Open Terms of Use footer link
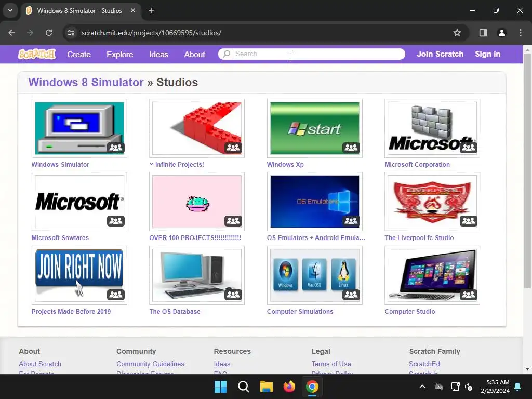The height and width of the screenshot is (399, 532). [331, 364]
